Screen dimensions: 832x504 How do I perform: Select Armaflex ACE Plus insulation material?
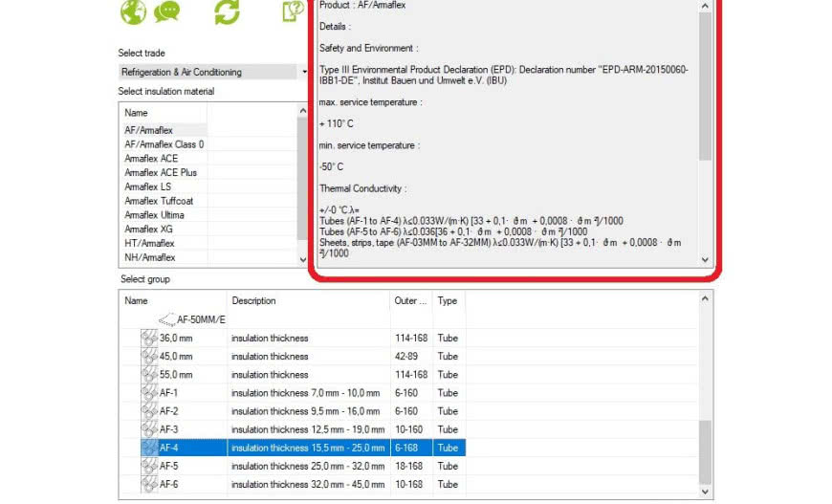pyautogui.click(x=161, y=172)
